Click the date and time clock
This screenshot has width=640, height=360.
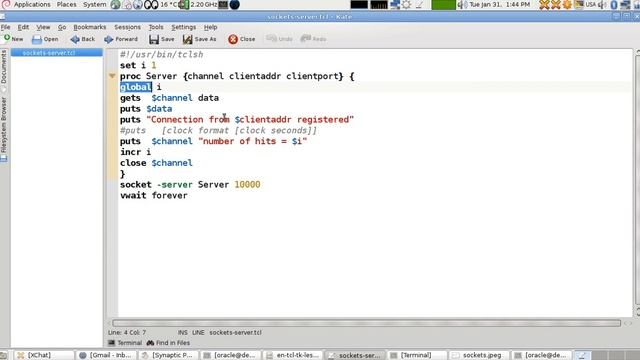[500, 4]
